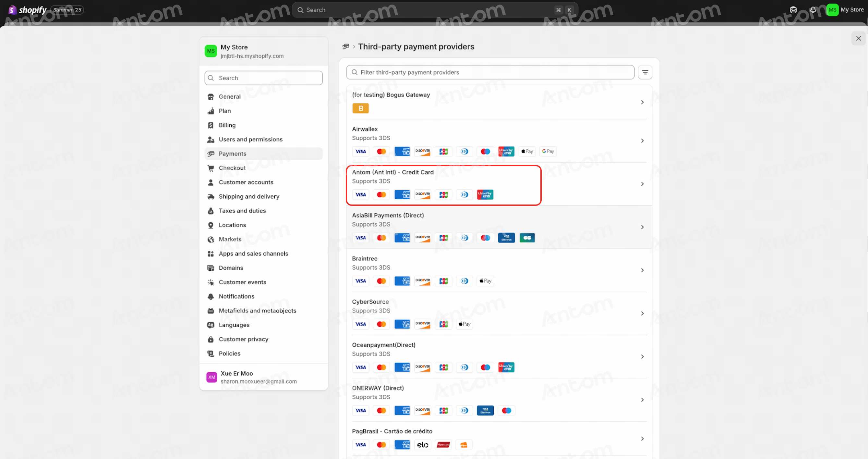
Task: Navigate to Markets settings
Action: click(263, 240)
